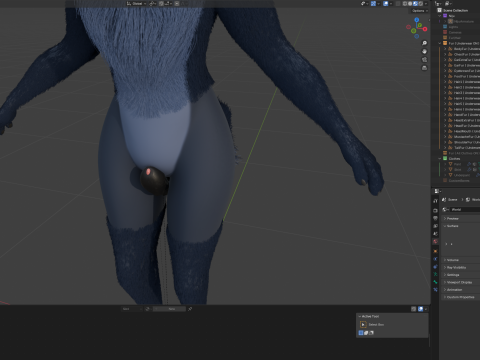Open the Output properties tab
480x360 pixels.
pos(435,218)
